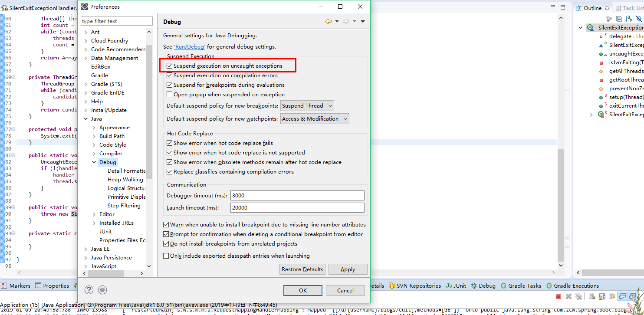Open the Suspend Thread breakpoint policy dropdown
Image resolution: width=644 pixels, height=315 pixels.
pos(331,105)
